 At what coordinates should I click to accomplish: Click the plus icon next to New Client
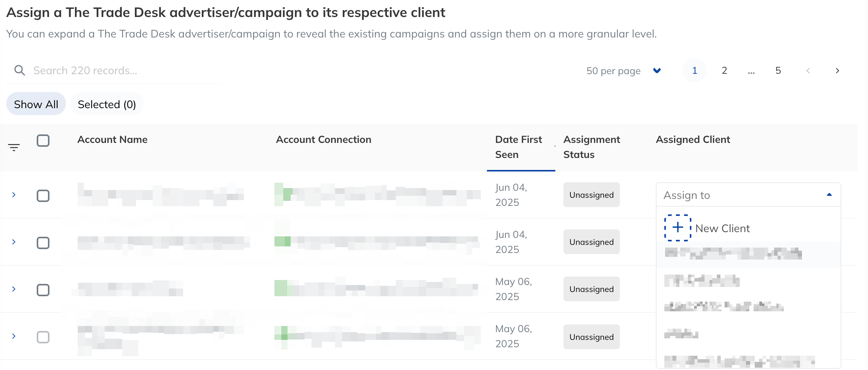677,228
